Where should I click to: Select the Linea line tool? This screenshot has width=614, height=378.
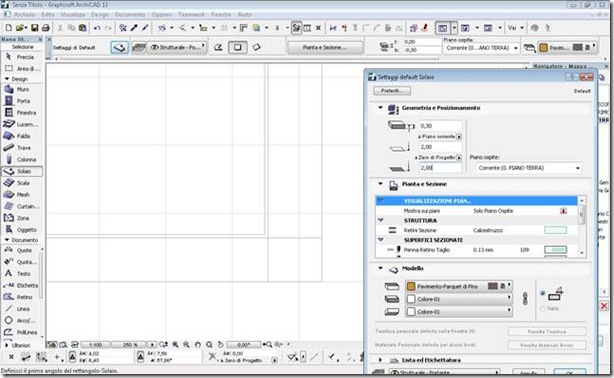(x=22, y=309)
